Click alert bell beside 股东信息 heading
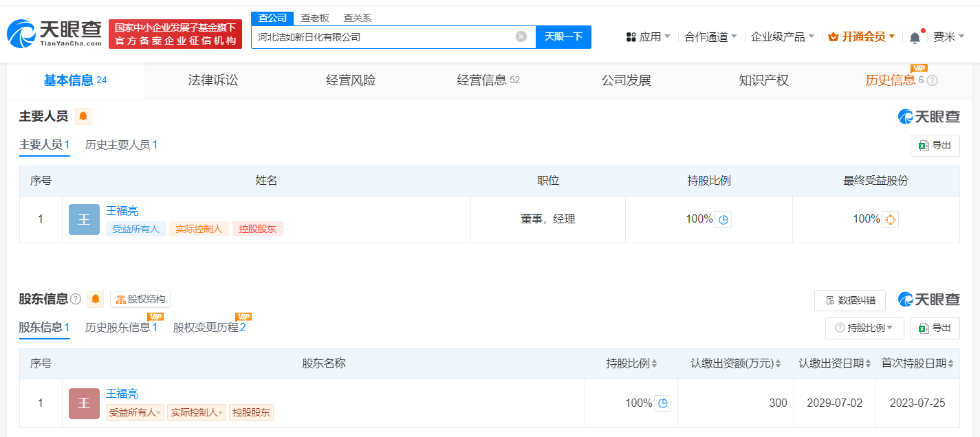Image resolution: width=980 pixels, height=437 pixels. pos(96,299)
